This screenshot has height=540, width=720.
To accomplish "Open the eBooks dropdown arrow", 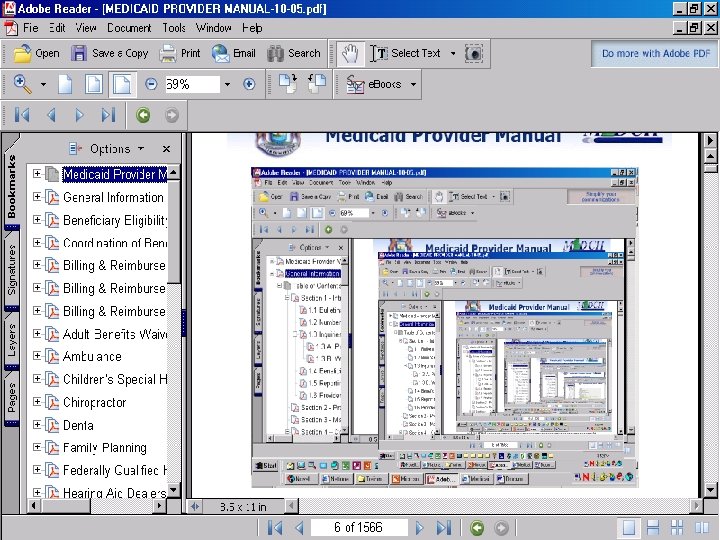I will [413, 84].
